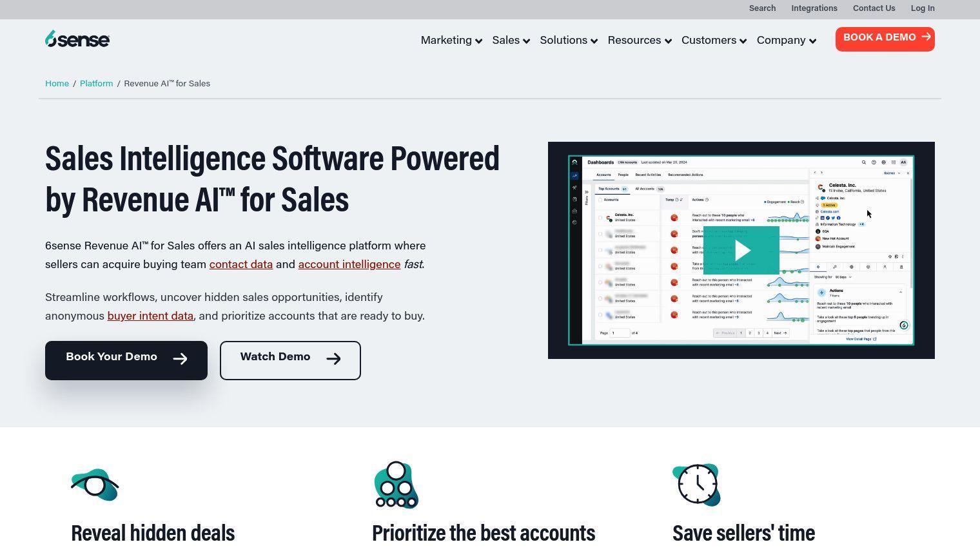Open the Solutions dropdown menu

click(569, 40)
